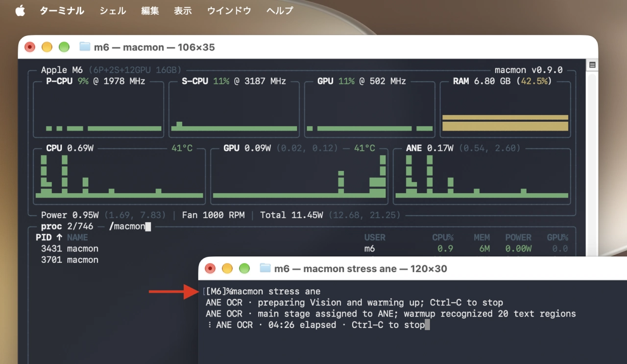Click folder icon in macmon window title

pos(85,47)
